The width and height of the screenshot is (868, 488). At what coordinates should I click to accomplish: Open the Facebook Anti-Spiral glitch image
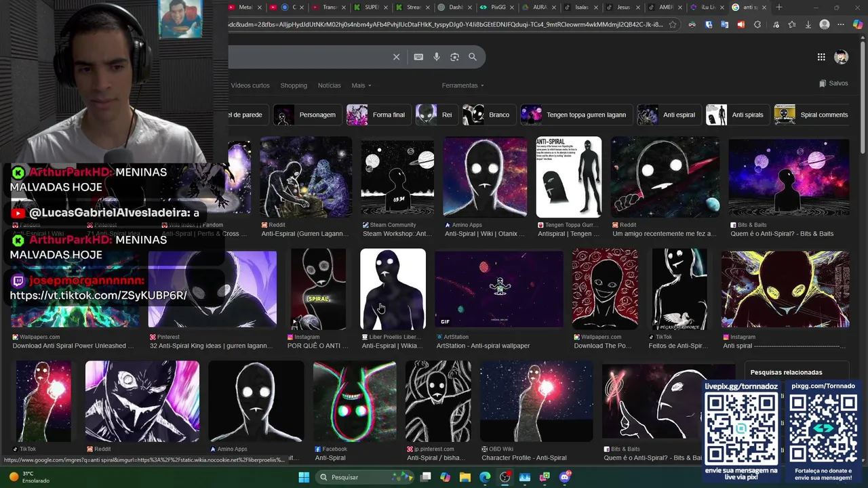coord(355,401)
